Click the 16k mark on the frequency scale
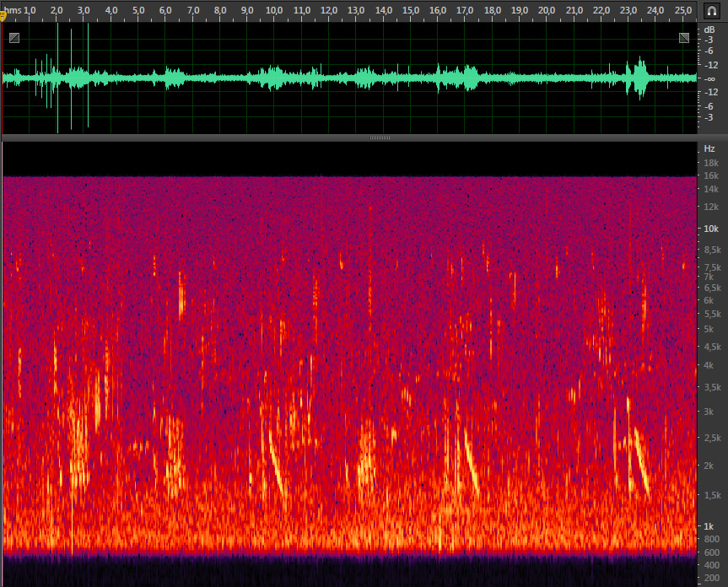This screenshot has height=587, width=728. [711, 175]
